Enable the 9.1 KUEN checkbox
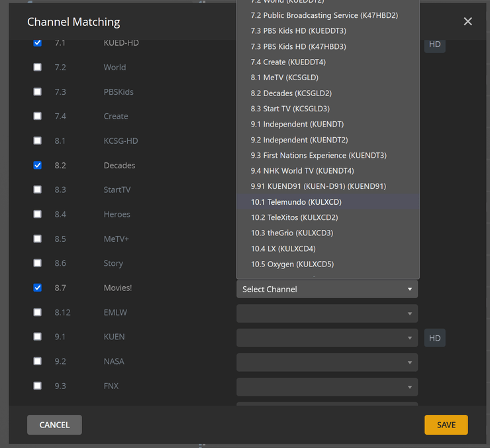 click(x=38, y=337)
